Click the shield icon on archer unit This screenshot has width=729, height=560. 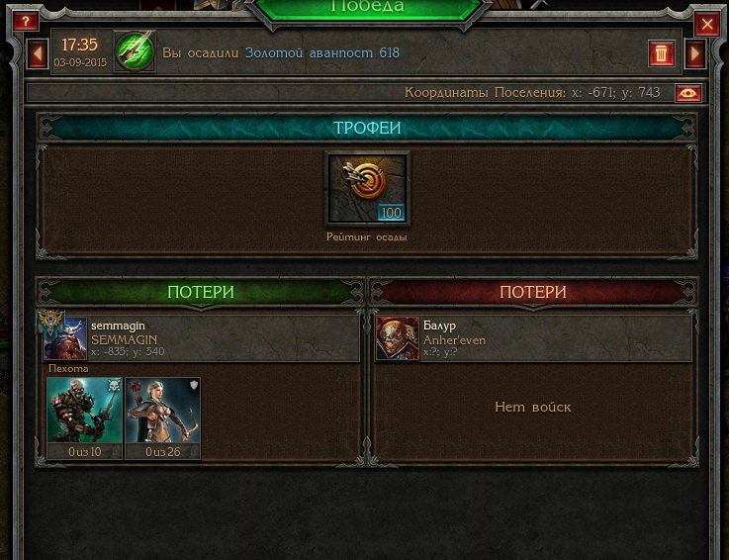click(194, 385)
